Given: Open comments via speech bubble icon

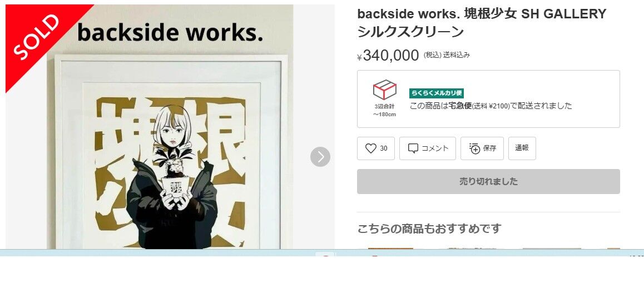Looking at the screenshot, I should [413, 148].
